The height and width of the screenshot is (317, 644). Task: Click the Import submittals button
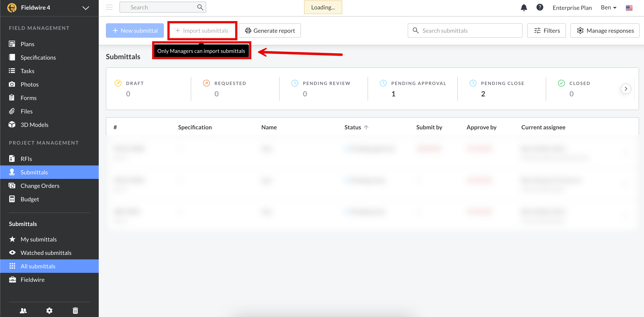[x=202, y=30]
